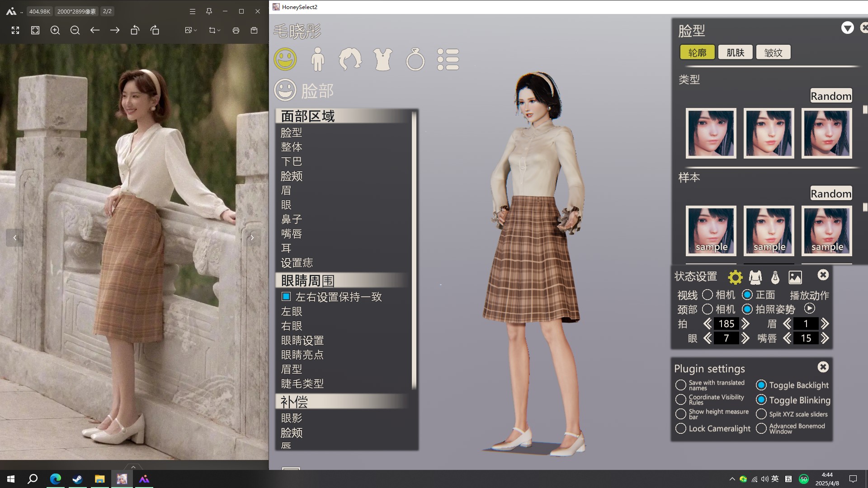Rotate image clockwise in photo viewer
This screenshot has height=488, width=868.
pyautogui.click(x=155, y=30)
